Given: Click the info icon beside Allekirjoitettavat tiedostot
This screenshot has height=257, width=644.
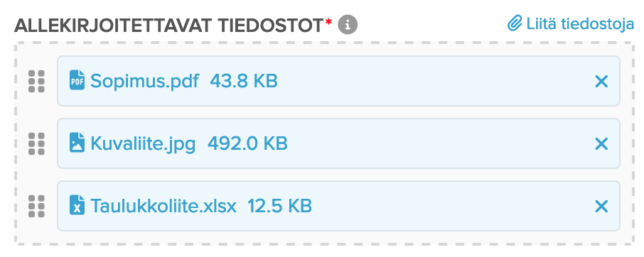Looking at the screenshot, I should coord(348,26).
